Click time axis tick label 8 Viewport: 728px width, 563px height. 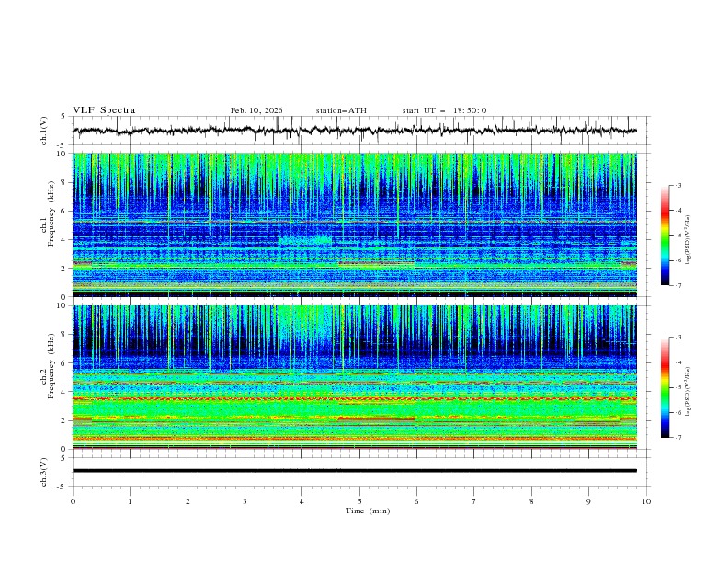click(531, 501)
